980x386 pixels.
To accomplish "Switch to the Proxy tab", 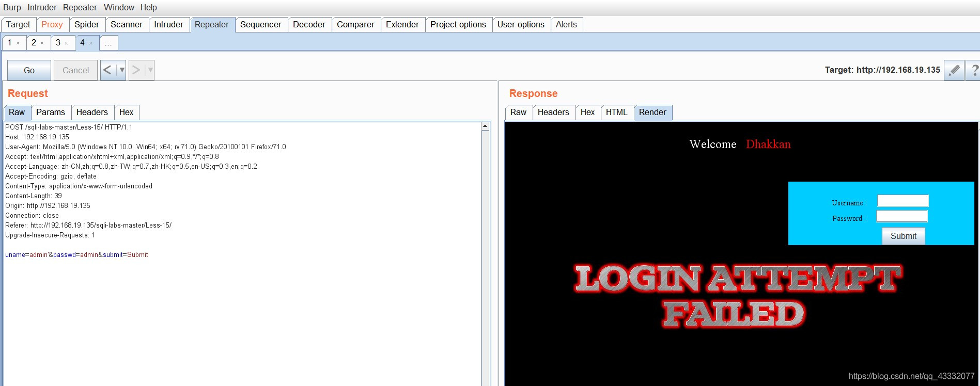I will [x=52, y=24].
